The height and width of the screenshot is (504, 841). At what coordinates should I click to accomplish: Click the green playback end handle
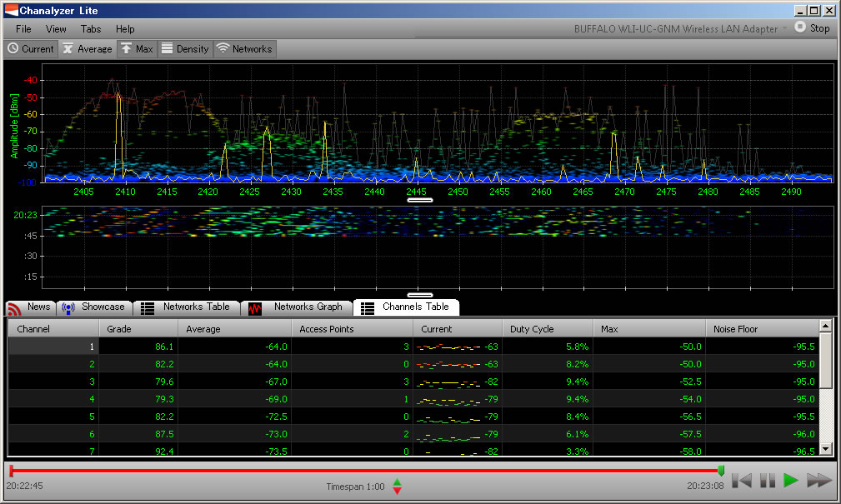[x=721, y=471]
